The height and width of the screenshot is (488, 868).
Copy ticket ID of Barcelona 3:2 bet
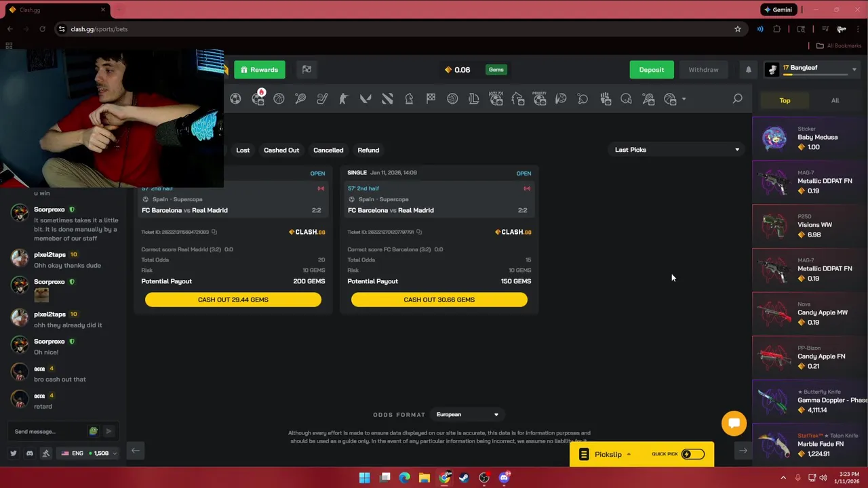click(419, 232)
